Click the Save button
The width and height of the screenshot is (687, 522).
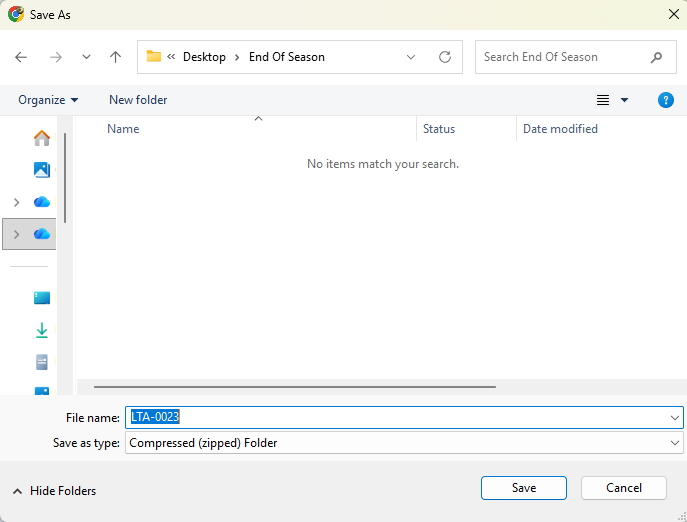[x=523, y=488]
